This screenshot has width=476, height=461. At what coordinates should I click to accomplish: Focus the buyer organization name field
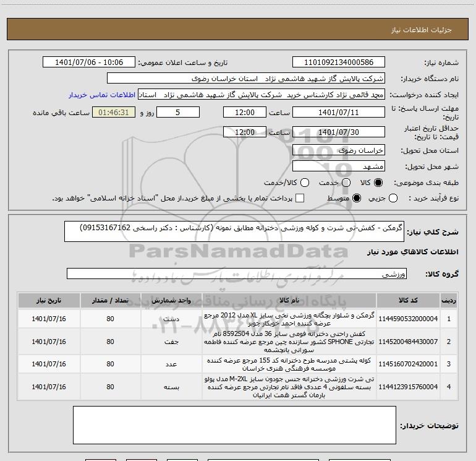pyautogui.click(x=245, y=79)
